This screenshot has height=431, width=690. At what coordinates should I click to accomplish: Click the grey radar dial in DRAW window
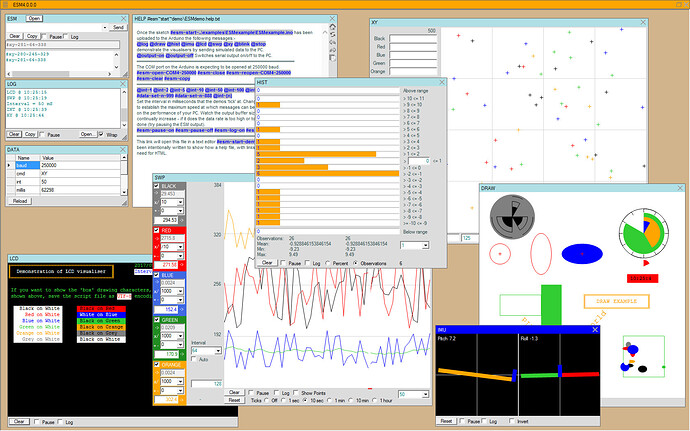tap(512, 217)
